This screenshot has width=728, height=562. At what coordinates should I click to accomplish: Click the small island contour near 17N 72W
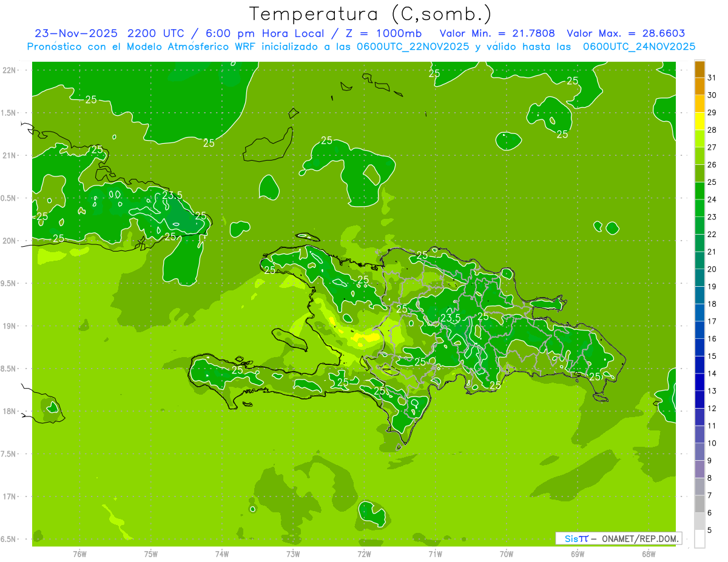[x=372, y=513]
